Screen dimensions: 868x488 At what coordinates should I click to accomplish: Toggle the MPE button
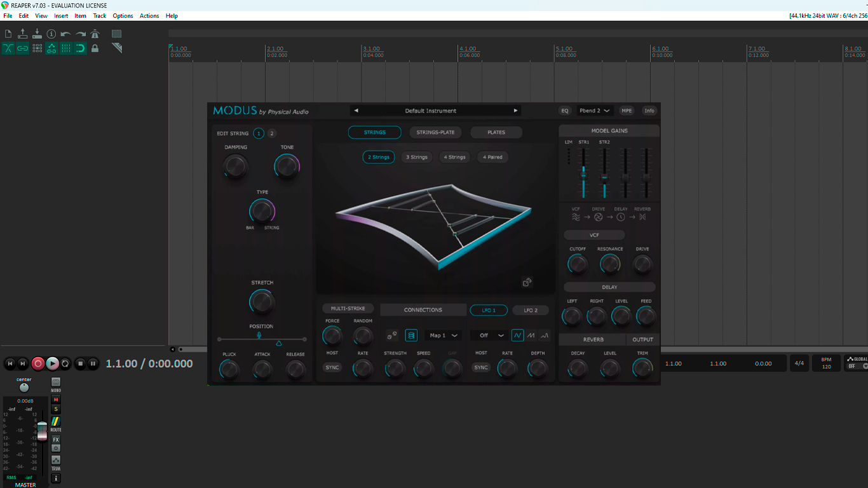[627, 111]
